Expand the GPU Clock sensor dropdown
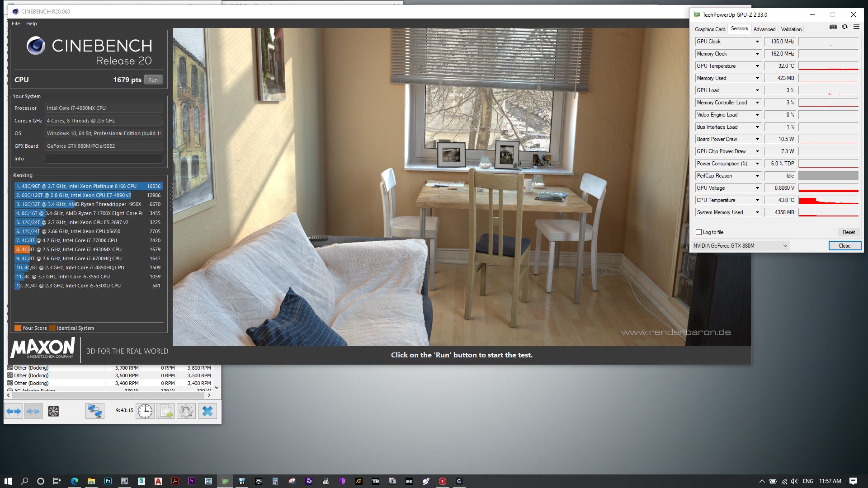This screenshot has height=488, width=868. coord(757,42)
